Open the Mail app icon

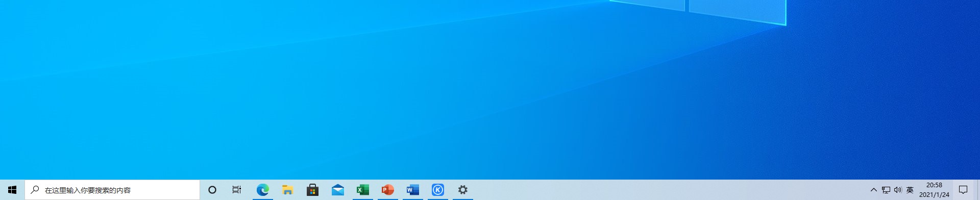337,190
